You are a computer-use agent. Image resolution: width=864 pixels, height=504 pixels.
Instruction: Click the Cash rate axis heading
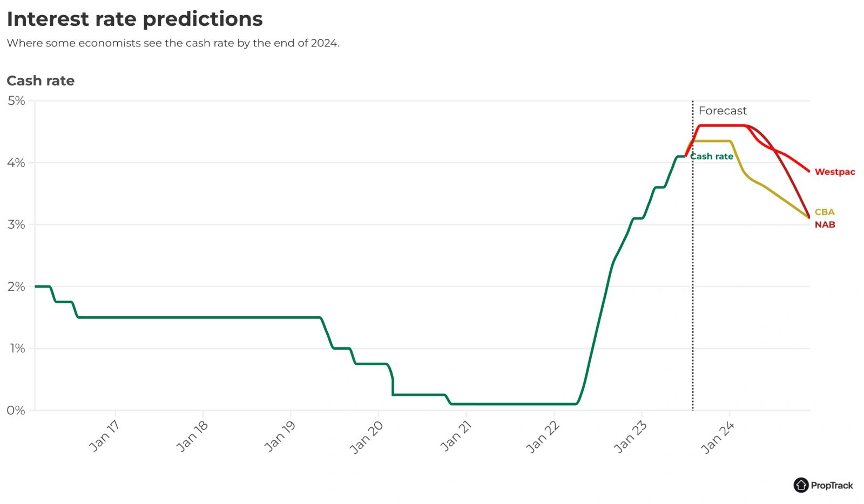point(40,81)
